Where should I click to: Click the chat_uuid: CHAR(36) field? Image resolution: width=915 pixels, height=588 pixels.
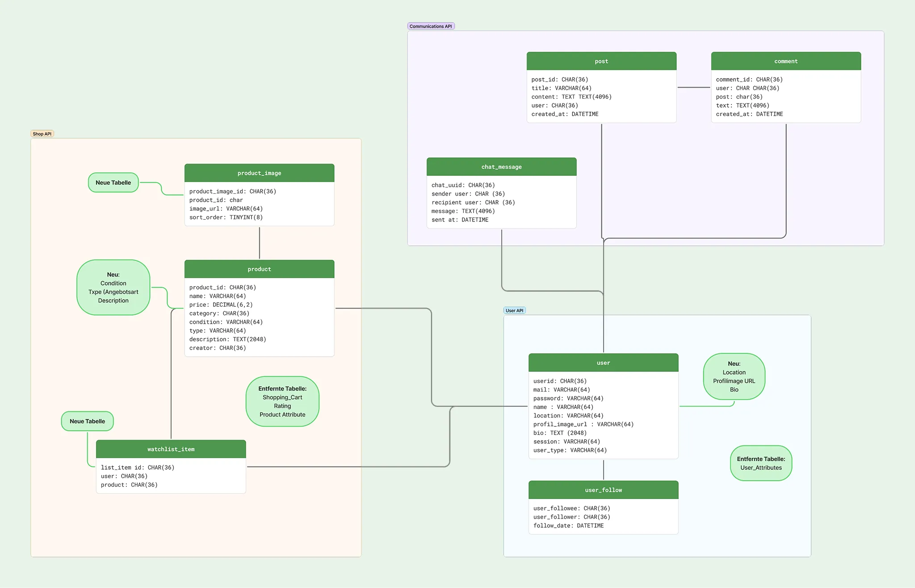point(463,185)
